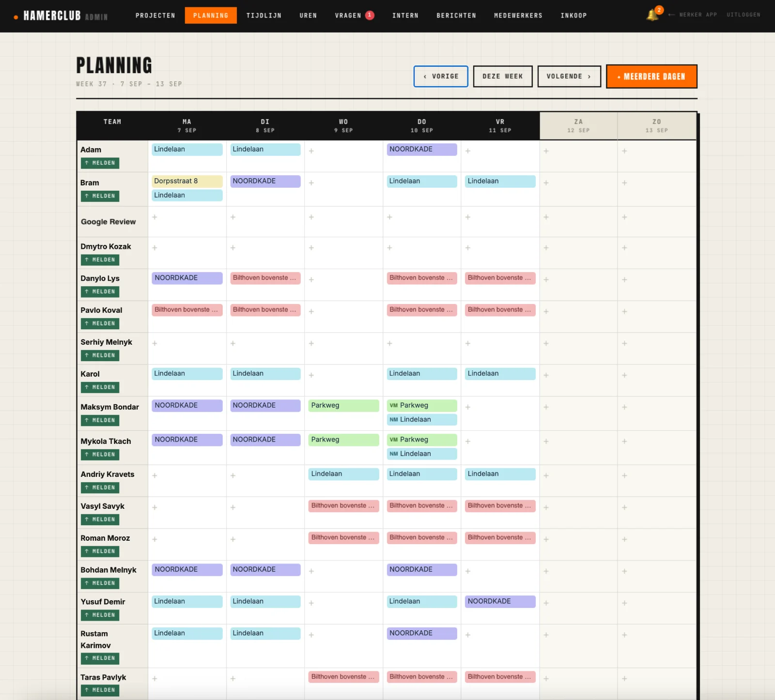Jump to Deze Week
The height and width of the screenshot is (700, 775).
(x=503, y=76)
